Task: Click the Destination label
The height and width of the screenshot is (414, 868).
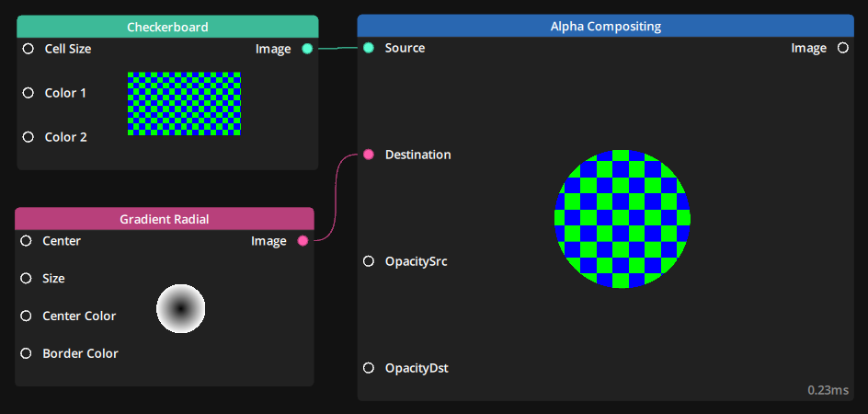Action: click(x=418, y=154)
